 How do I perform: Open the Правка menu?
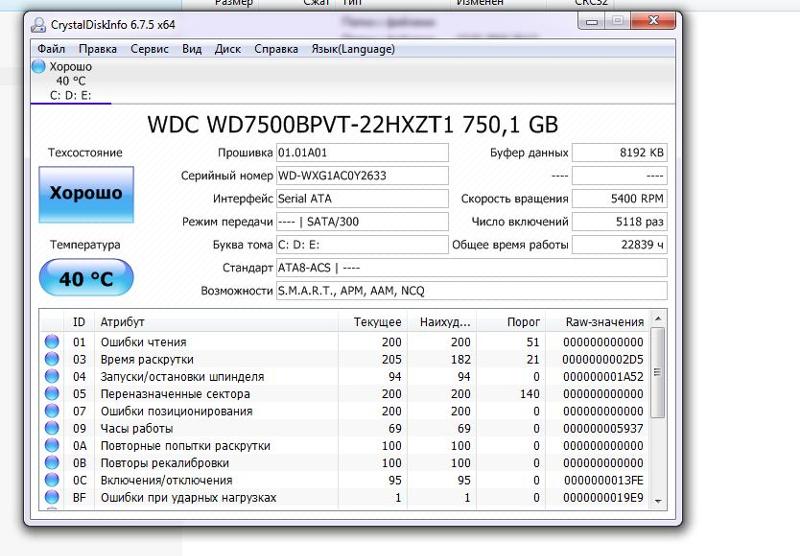pos(97,49)
